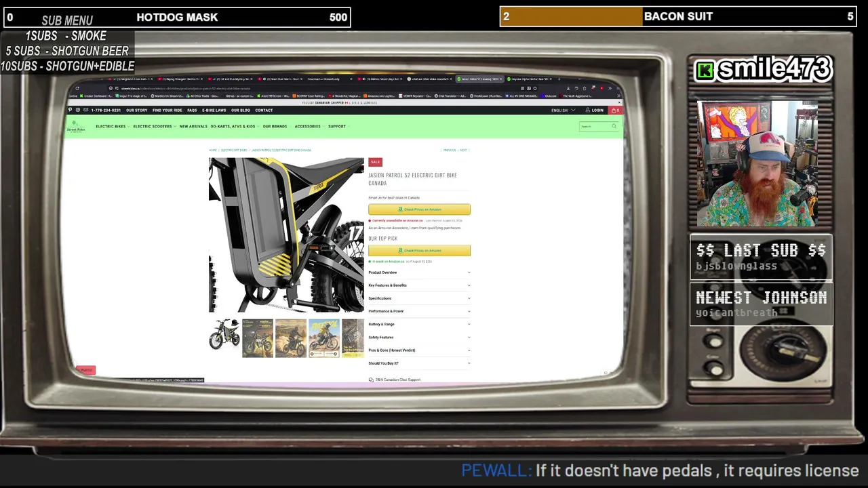Click the red Wishlist button
Image resolution: width=868 pixels, height=488 pixels.
click(x=86, y=370)
